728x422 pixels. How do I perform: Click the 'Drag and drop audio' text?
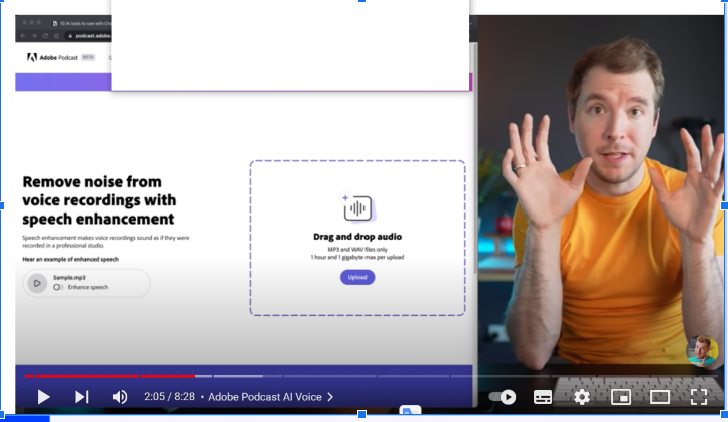pos(358,237)
